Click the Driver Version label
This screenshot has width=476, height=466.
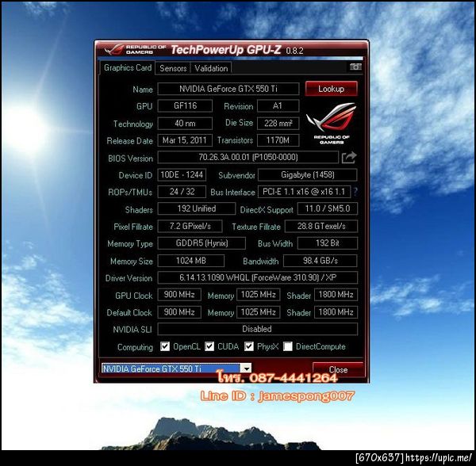tap(129, 278)
